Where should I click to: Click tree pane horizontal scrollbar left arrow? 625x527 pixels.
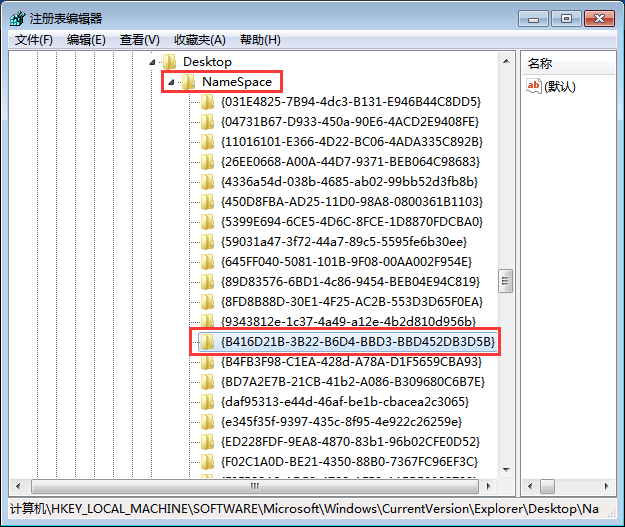pos(18,486)
